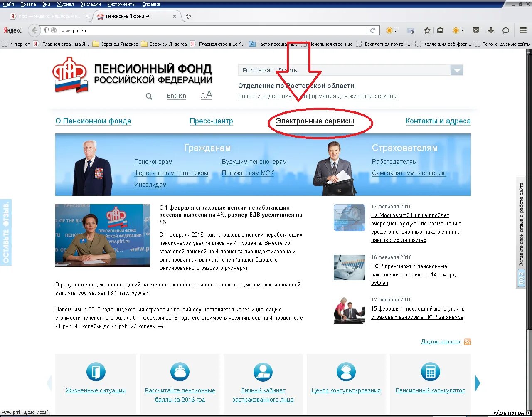This screenshot has height=417, width=532.
Task: Open the Федеральным льготникам link
Action: (x=171, y=173)
